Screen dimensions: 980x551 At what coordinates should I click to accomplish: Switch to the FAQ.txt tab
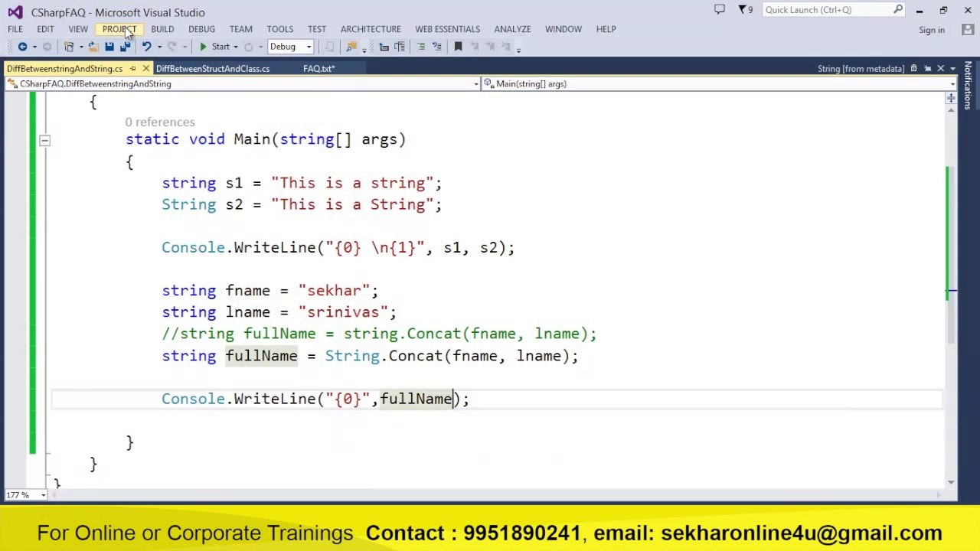(x=318, y=69)
